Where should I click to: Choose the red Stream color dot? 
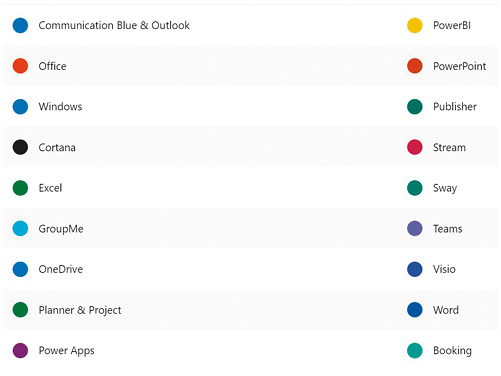pos(415,147)
